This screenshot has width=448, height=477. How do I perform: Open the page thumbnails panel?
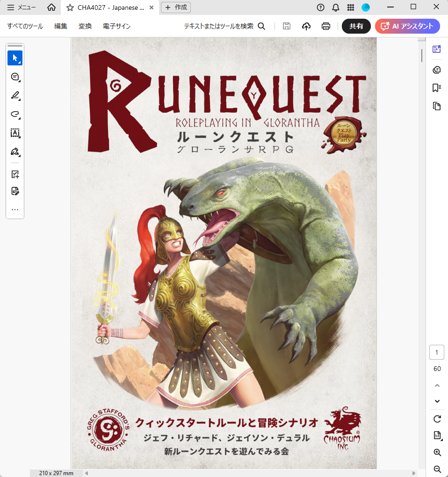point(437,106)
